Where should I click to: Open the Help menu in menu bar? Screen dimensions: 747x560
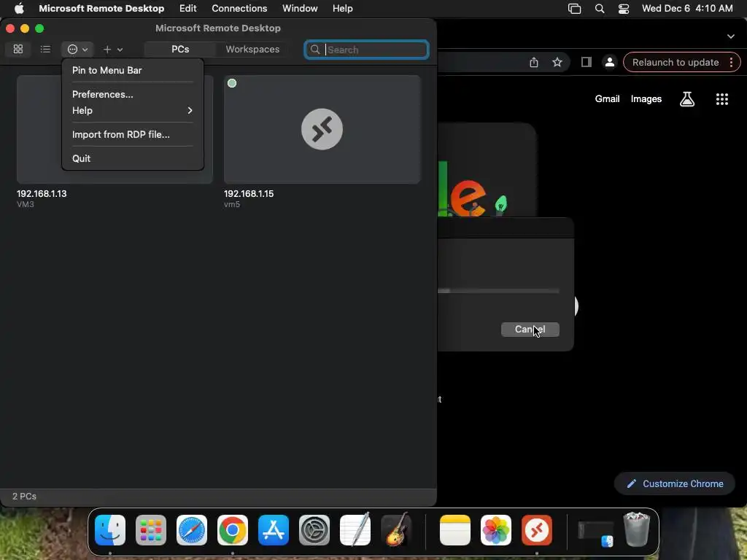pos(343,9)
